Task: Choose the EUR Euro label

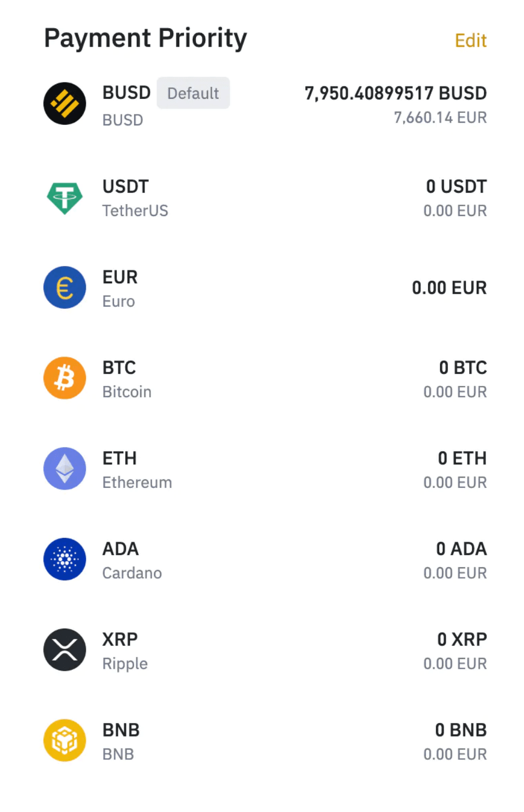Action: point(120,288)
